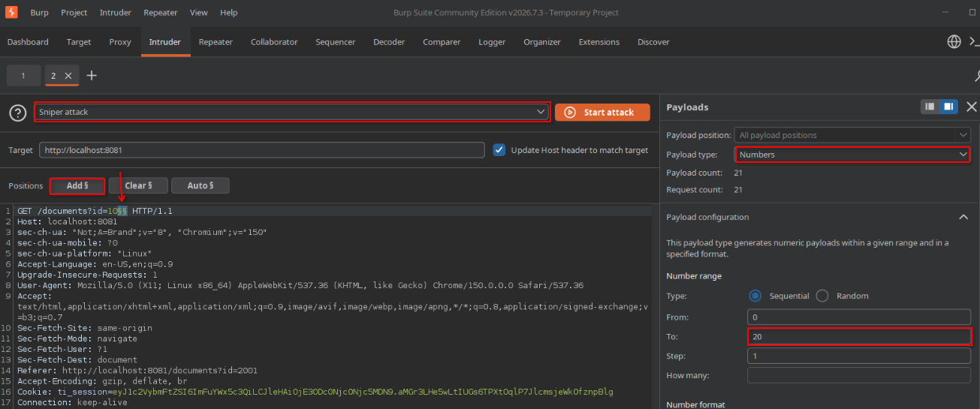Add a new Intruder tab with plus
This screenshot has height=409, width=980.
[x=92, y=76]
